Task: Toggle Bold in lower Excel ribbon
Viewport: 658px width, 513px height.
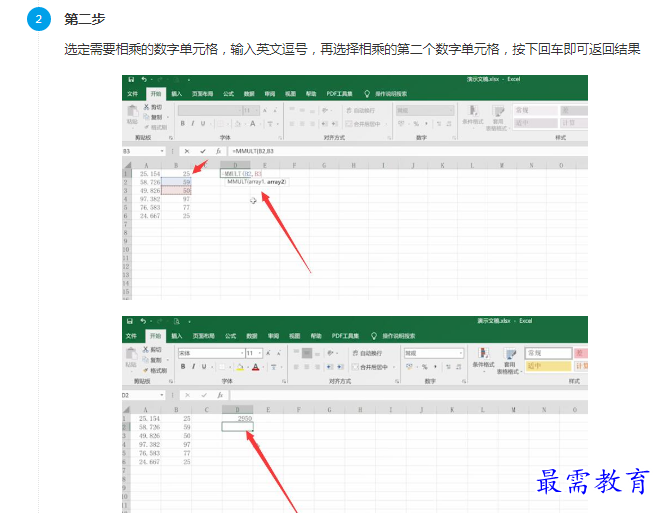Action: pyautogui.click(x=183, y=366)
